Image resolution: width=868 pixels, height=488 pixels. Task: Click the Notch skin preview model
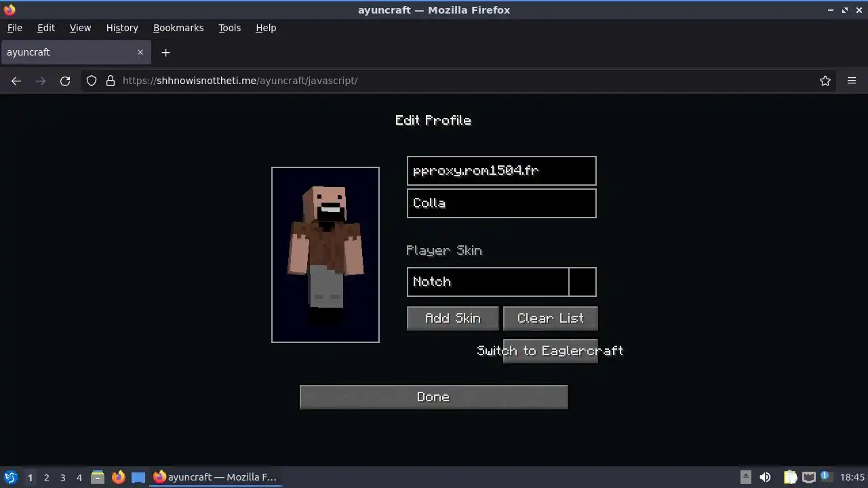(x=325, y=255)
